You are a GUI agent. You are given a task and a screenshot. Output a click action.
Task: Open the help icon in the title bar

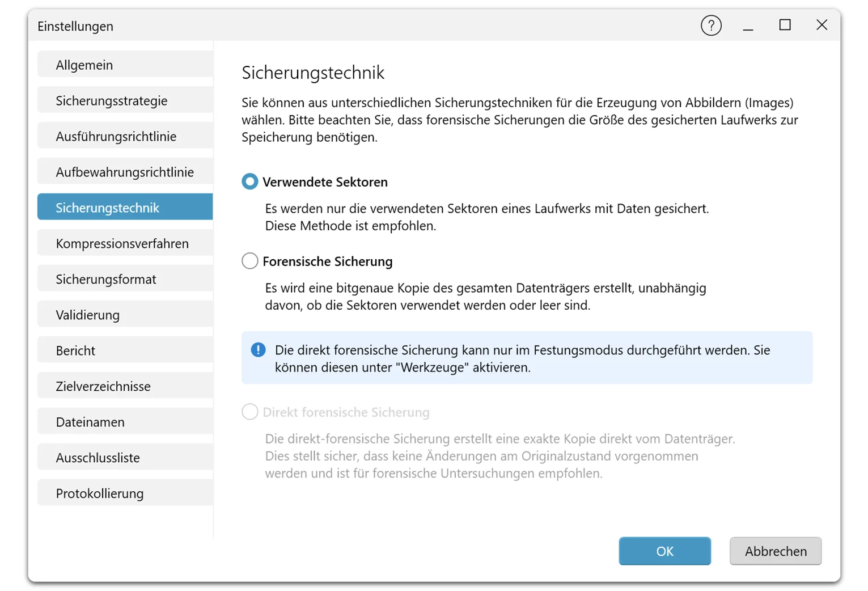pos(711,26)
